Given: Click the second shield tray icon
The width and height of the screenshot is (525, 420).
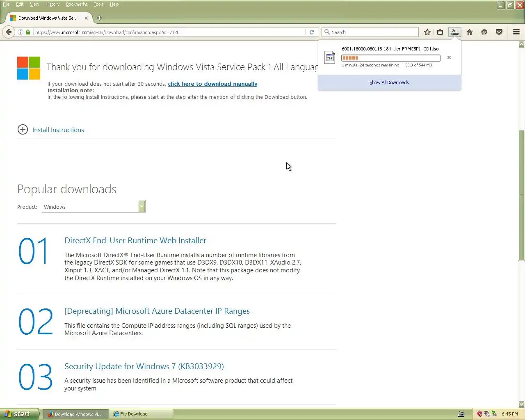Looking at the screenshot, I should coord(487,414).
